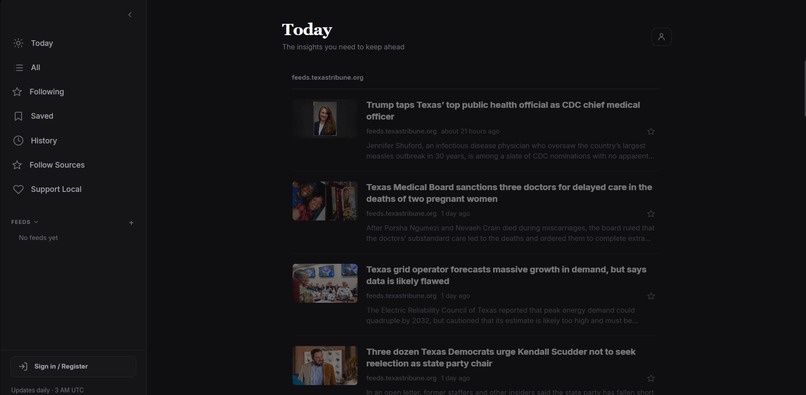
Task: Click the 'about 21 hours ago' timestamp
Action: point(470,131)
